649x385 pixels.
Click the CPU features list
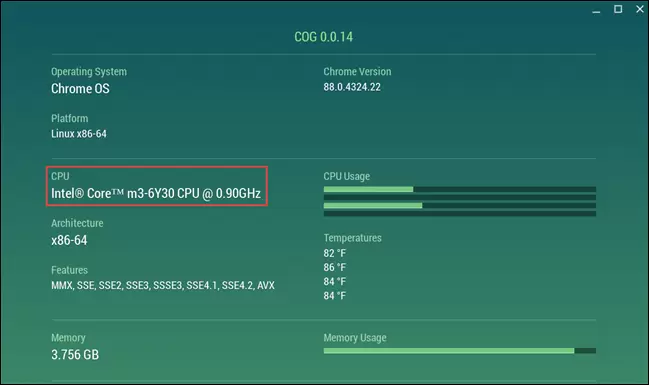pos(163,285)
